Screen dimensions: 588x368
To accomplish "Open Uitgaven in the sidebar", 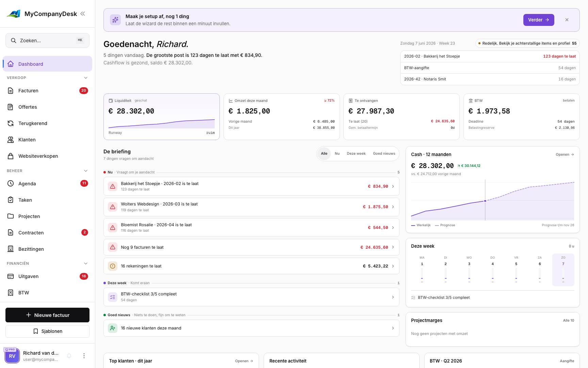I will [47, 276].
